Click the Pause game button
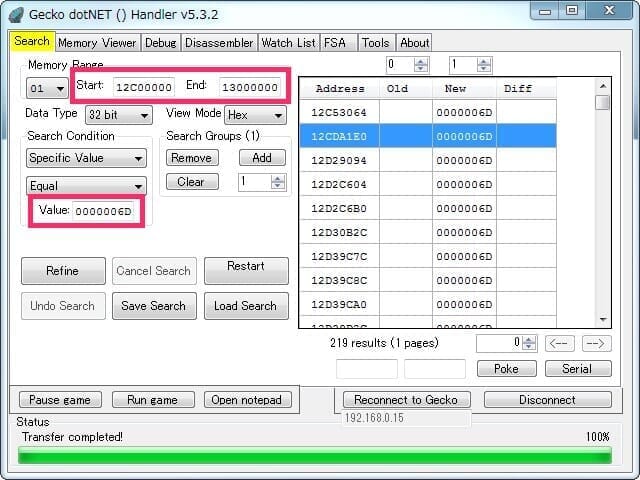 (x=59, y=400)
